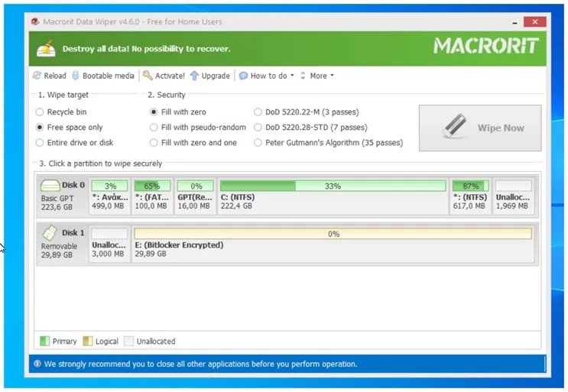This screenshot has width=568, height=392.
Task: Click the broom icon in the green banner
Action: pyautogui.click(x=47, y=49)
